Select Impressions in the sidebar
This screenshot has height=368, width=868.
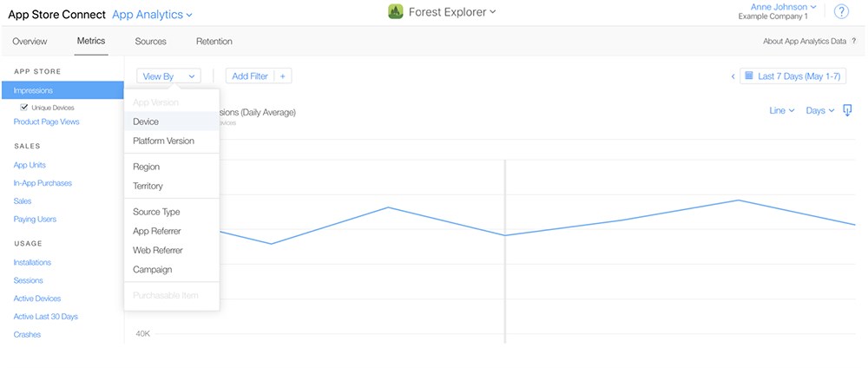pyautogui.click(x=62, y=90)
